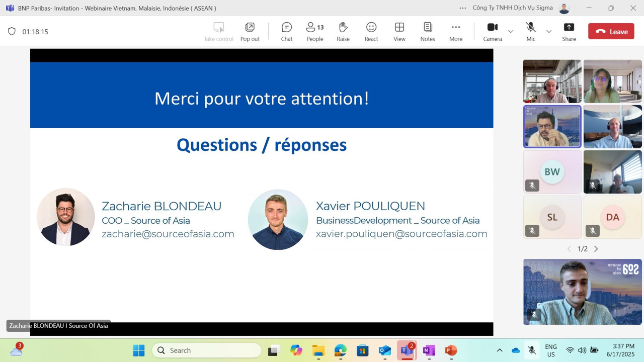Select the woman participant's video tile
Screen dimensions: 644x362
click(612, 81)
